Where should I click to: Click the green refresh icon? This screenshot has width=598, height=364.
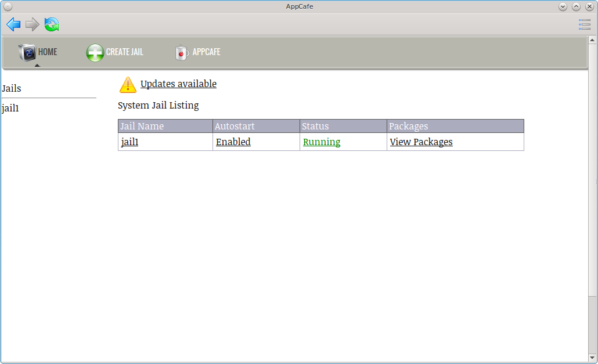[52, 24]
